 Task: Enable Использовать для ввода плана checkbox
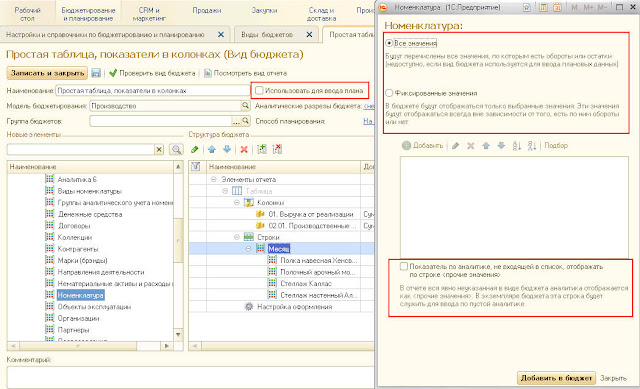click(x=259, y=91)
